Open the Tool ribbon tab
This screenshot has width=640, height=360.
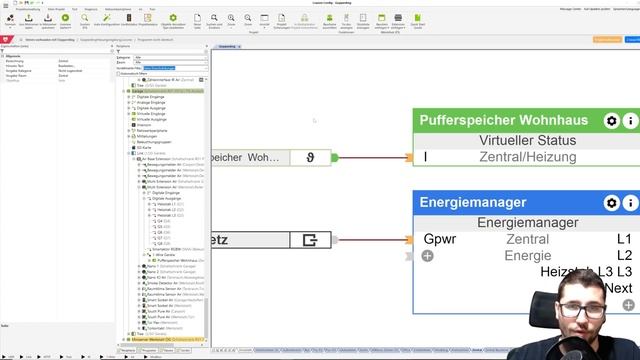(75, 9)
